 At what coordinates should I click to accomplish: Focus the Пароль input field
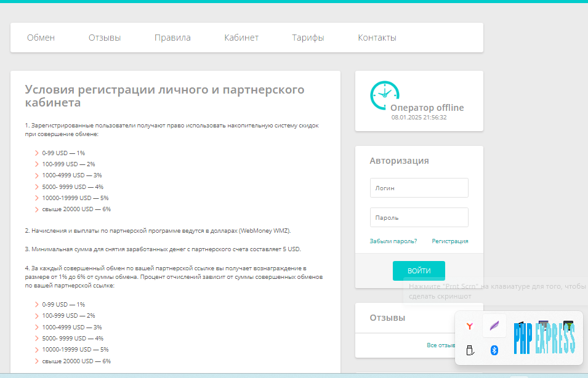coord(419,217)
